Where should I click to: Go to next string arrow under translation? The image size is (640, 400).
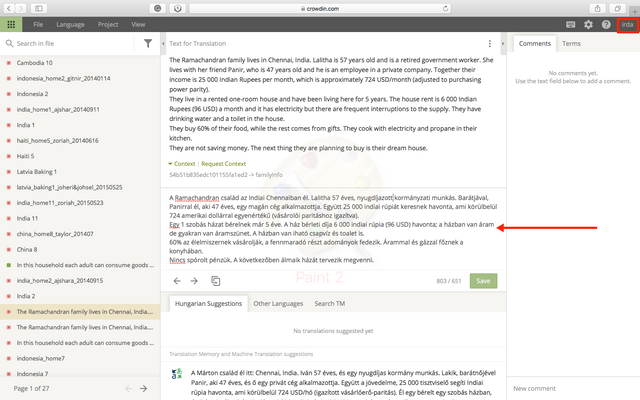click(x=194, y=281)
